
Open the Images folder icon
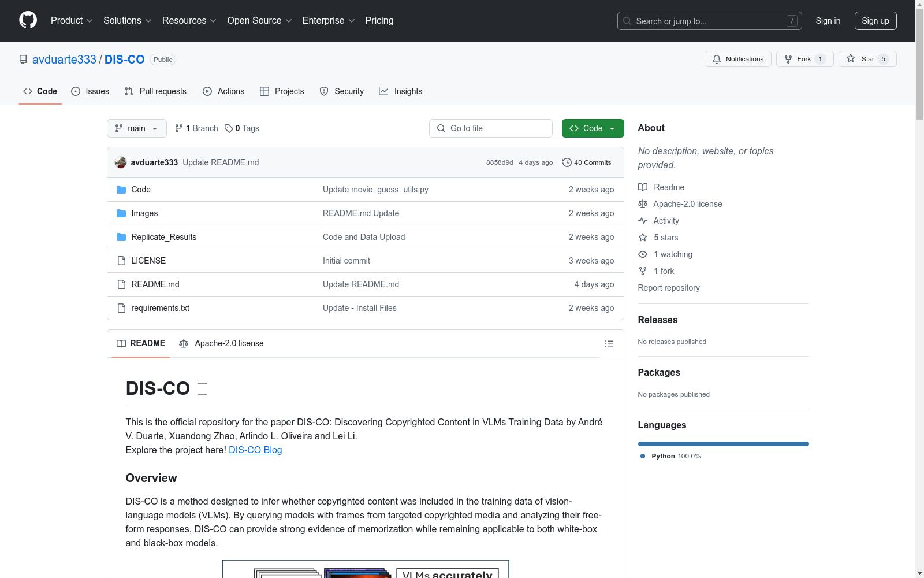[121, 213]
